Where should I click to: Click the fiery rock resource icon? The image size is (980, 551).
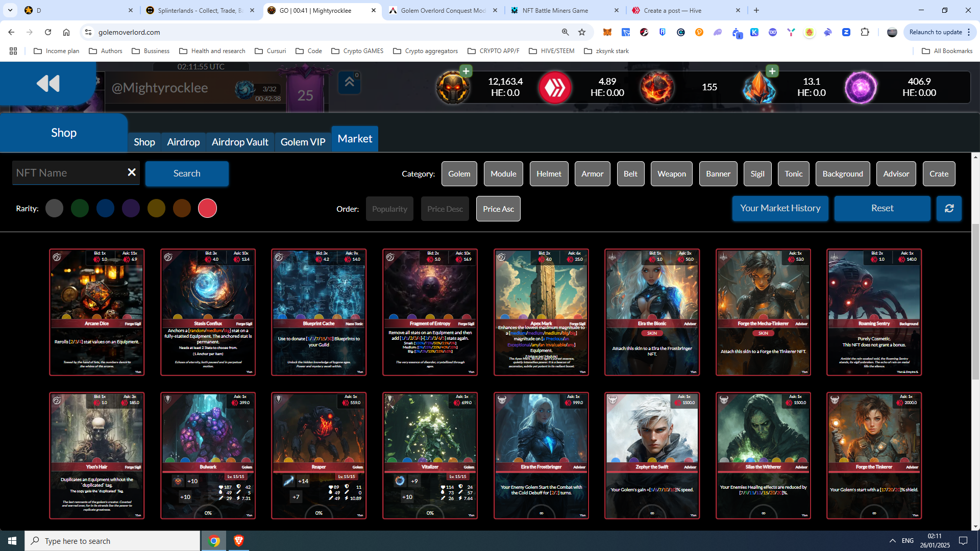tap(656, 87)
